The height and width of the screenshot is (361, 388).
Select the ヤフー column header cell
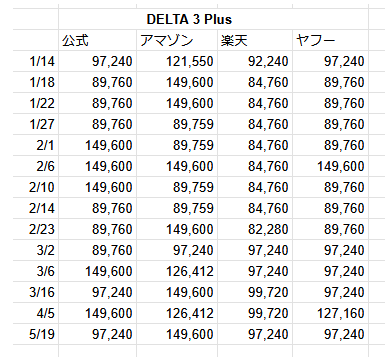[331, 40]
